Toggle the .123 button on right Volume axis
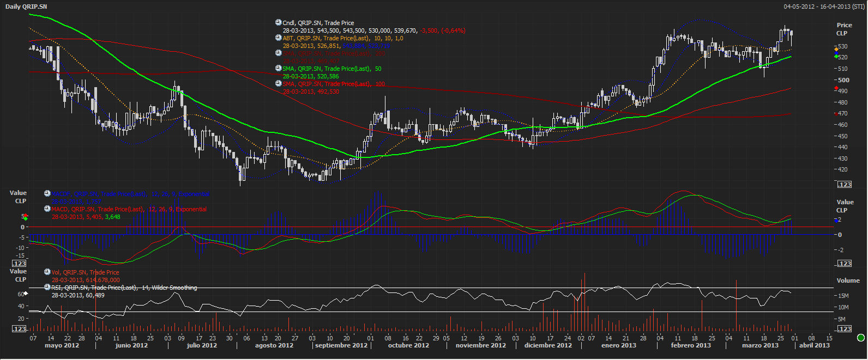 click(x=845, y=329)
